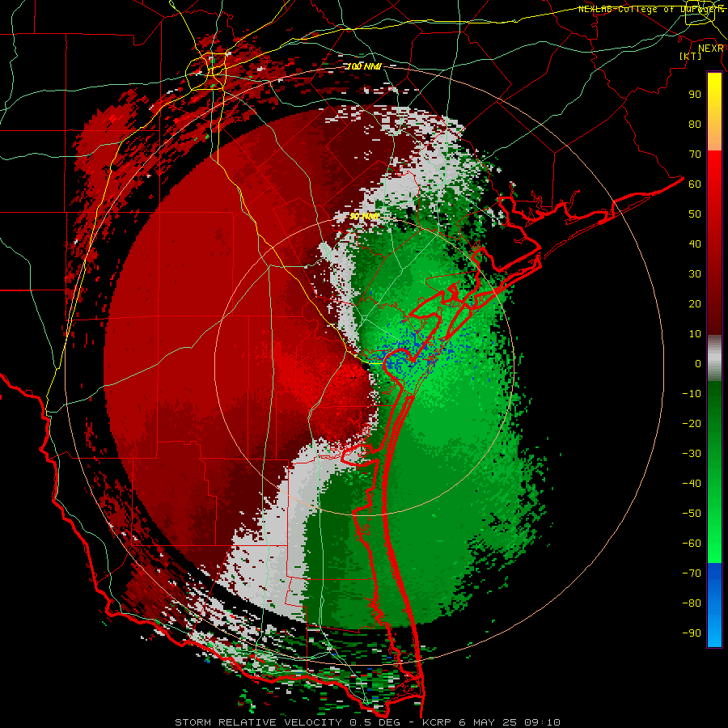The width and height of the screenshot is (728, 728).
Task: Click the "-80" scale label
Action: pyautogui.click(x=692, y=603)
